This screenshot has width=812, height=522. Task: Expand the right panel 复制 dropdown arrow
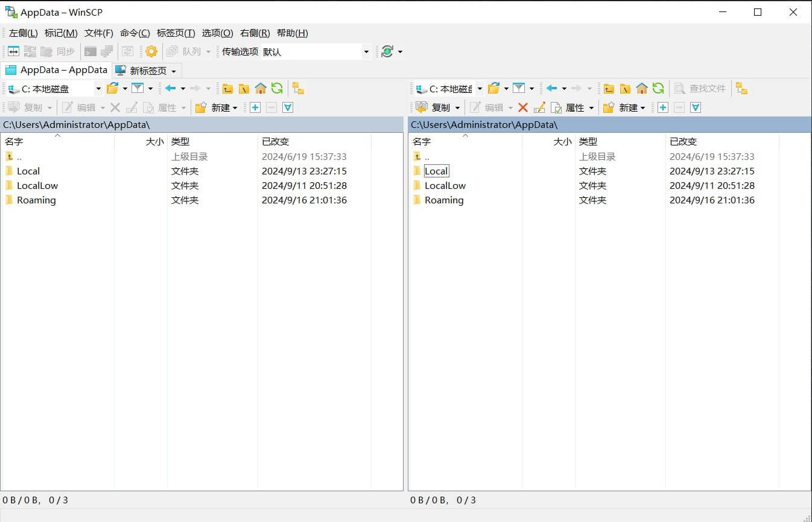[457, 108]
